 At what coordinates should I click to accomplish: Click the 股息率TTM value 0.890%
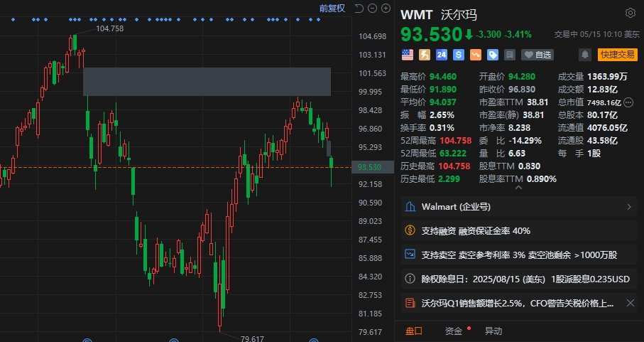(541, 178)
